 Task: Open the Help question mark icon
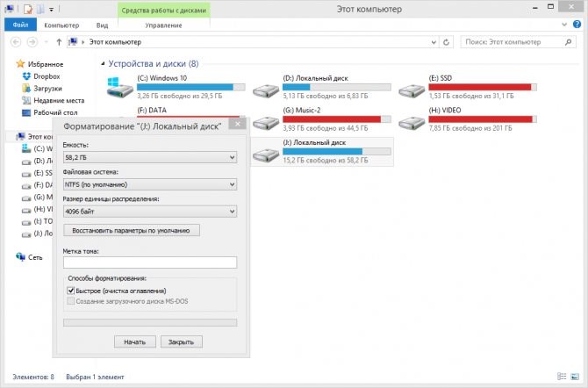[577, 25]
